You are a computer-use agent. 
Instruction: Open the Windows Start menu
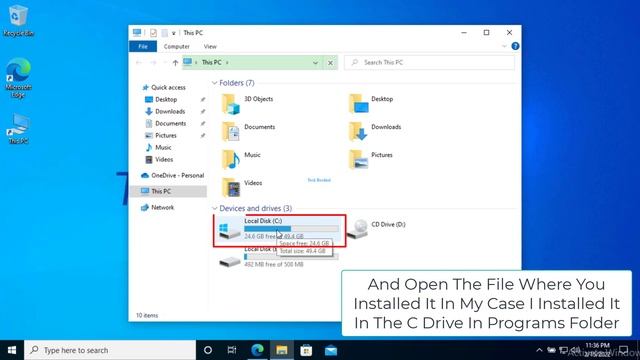pos(12,350)
